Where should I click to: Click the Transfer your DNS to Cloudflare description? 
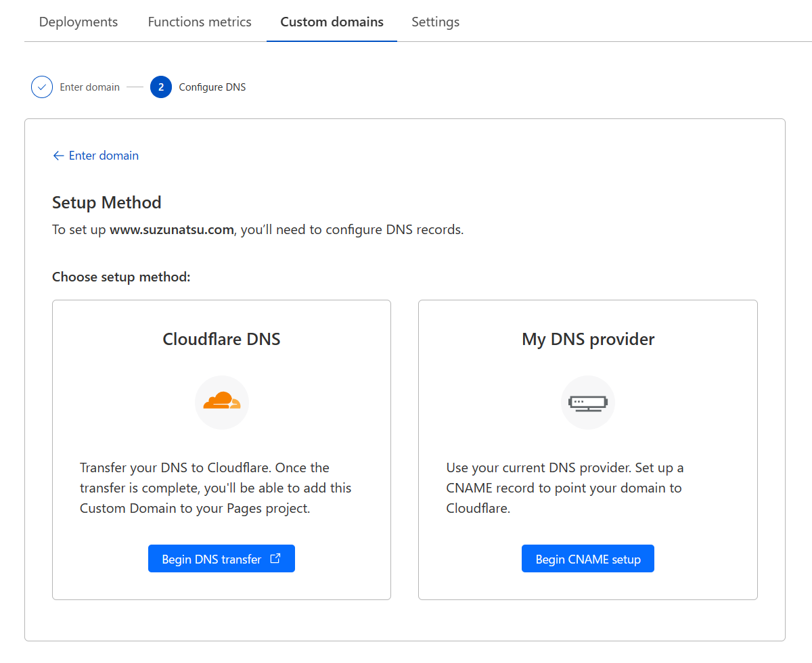(x=216, y=488)
